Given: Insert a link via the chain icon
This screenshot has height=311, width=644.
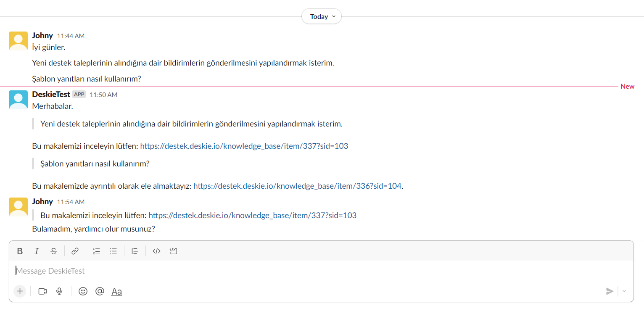Looking at the screenshot, I should [75, 251].
